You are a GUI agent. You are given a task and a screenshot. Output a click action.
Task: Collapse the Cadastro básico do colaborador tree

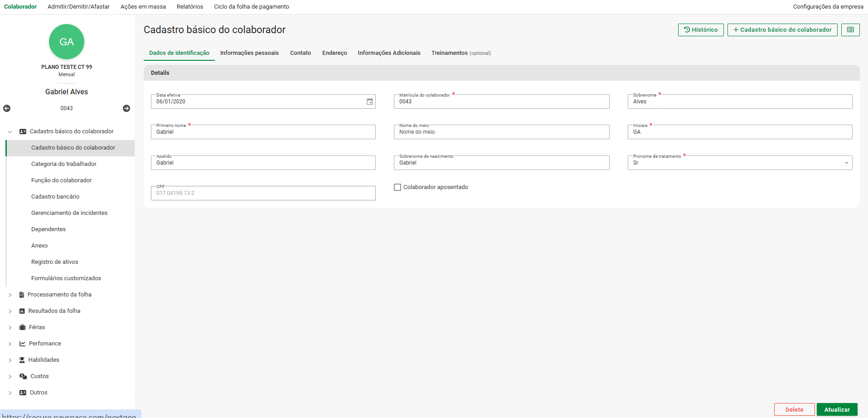pos(10,131)
